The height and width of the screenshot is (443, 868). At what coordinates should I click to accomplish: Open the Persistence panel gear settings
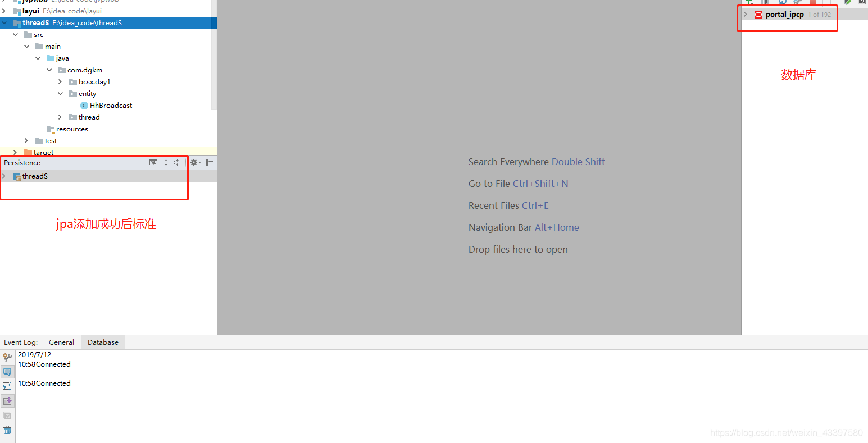click(195, 162)
